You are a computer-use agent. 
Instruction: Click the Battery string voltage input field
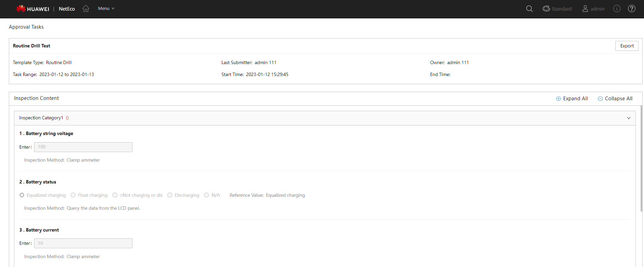point(83,147)
